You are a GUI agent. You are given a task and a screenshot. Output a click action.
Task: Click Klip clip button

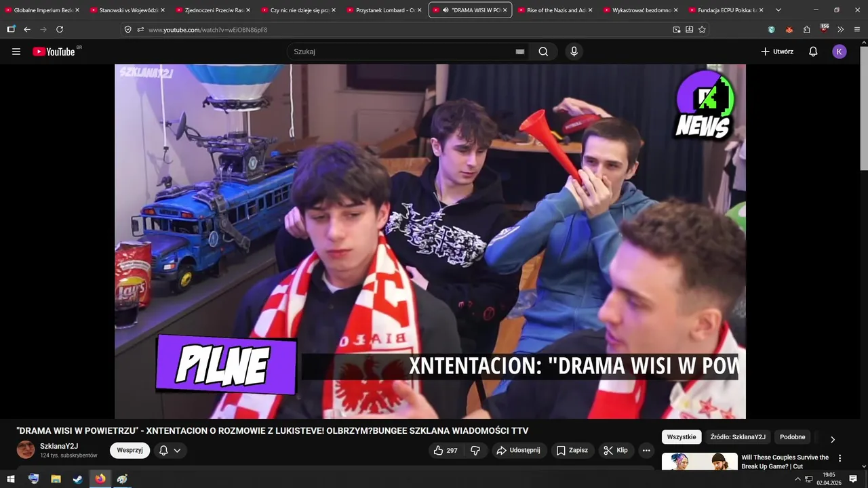[x=616, y=450]
